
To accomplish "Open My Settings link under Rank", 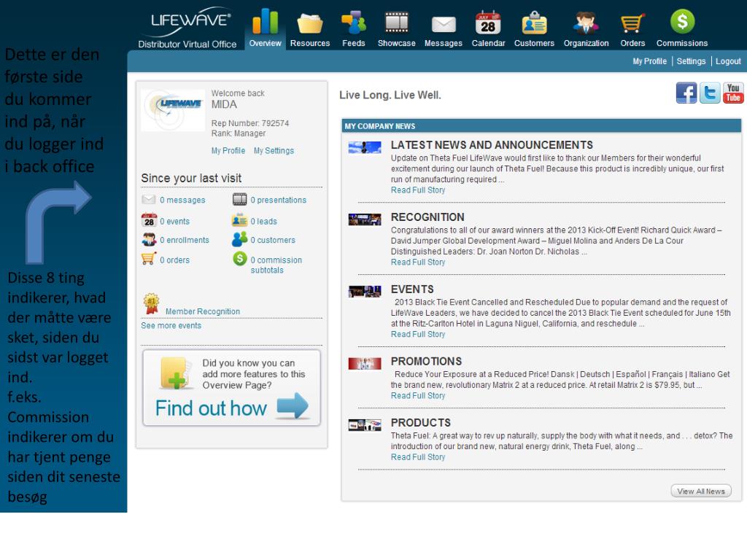I will (x=274, y=150).
